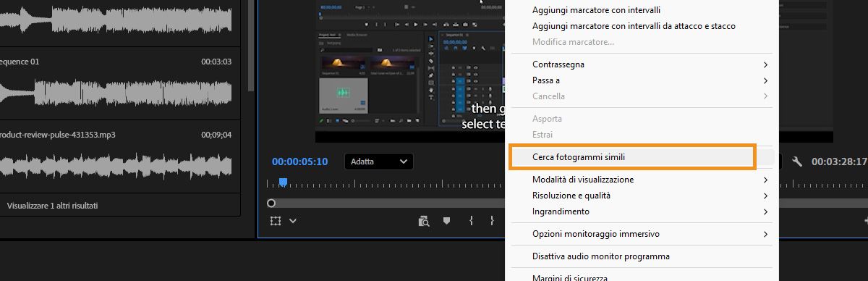Select Cerca fotogrammi simili menu entry

coord(642,156)
